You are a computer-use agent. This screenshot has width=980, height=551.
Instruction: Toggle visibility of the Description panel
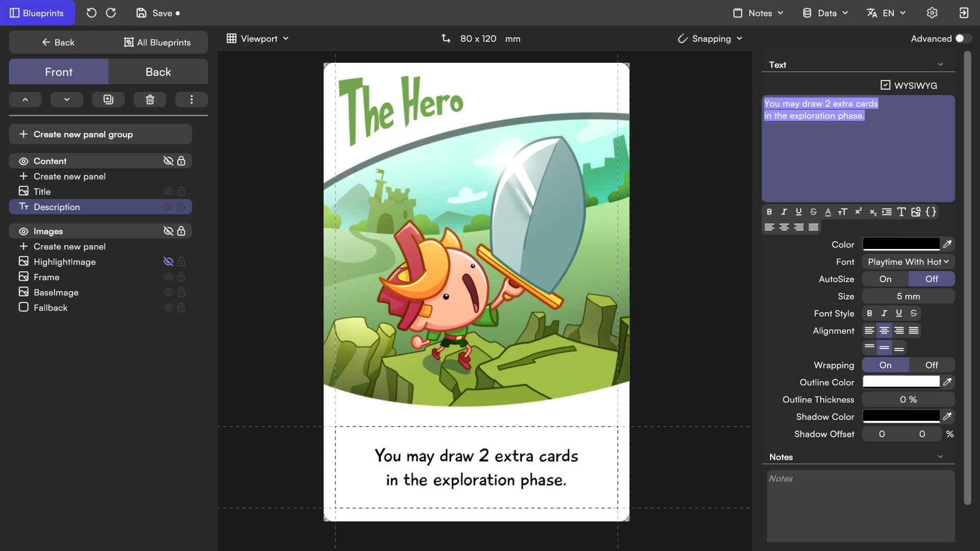tap(168, 207)
